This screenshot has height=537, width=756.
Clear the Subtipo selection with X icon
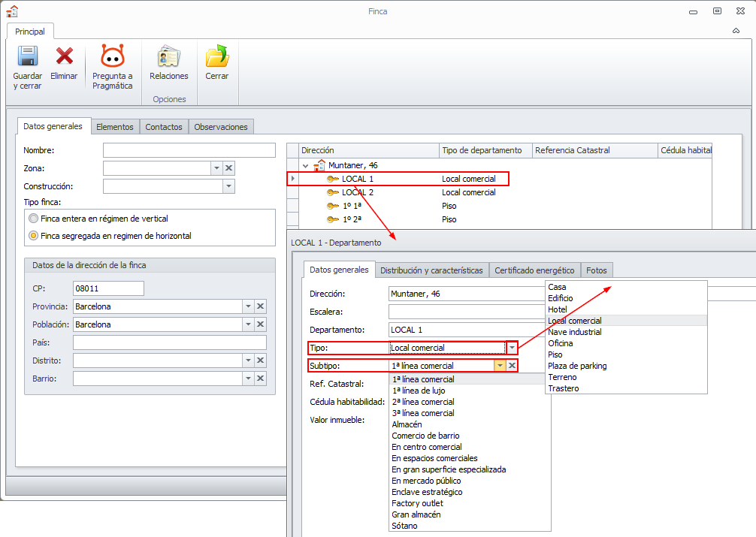511,366
